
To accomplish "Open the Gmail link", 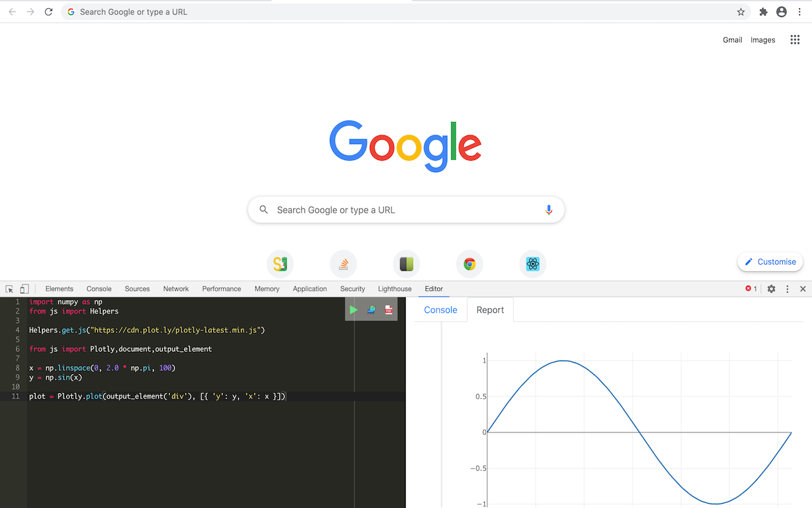I will (x=732, y=39).
